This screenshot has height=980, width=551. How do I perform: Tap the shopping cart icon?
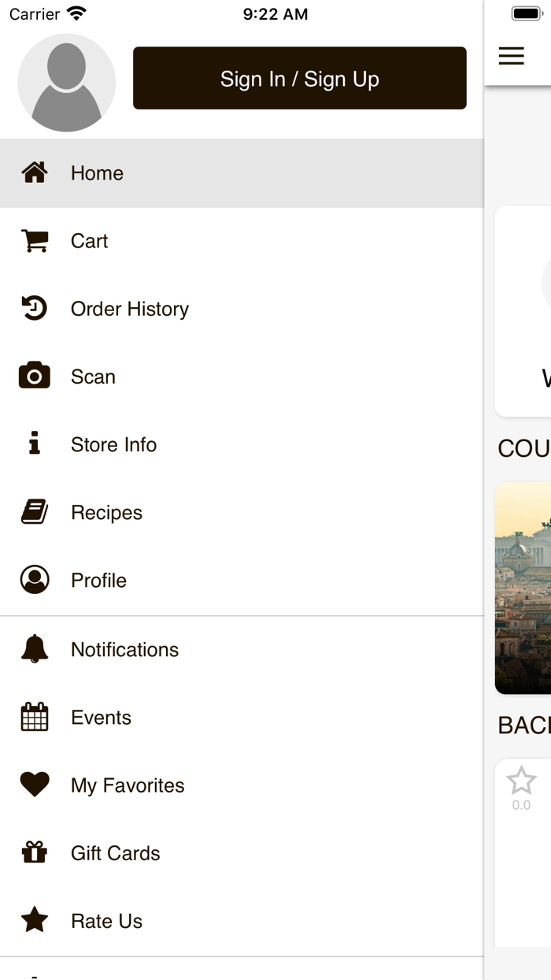pos(35,240)
